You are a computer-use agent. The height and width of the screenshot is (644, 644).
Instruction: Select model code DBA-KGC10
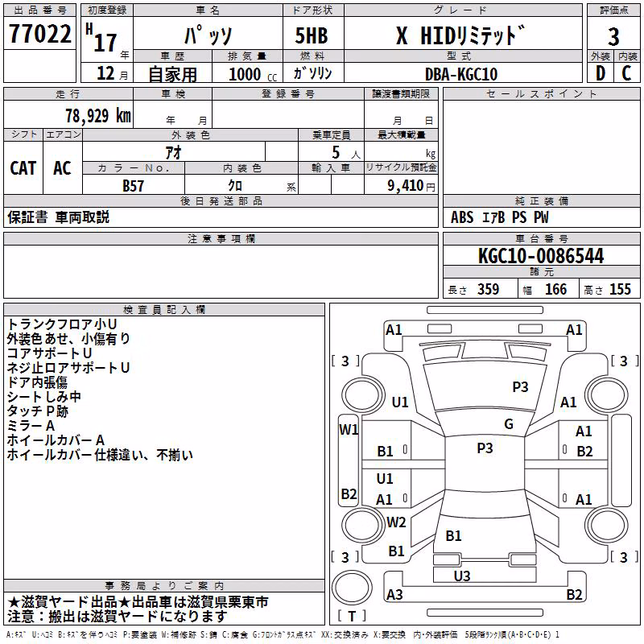click(461, 74)
